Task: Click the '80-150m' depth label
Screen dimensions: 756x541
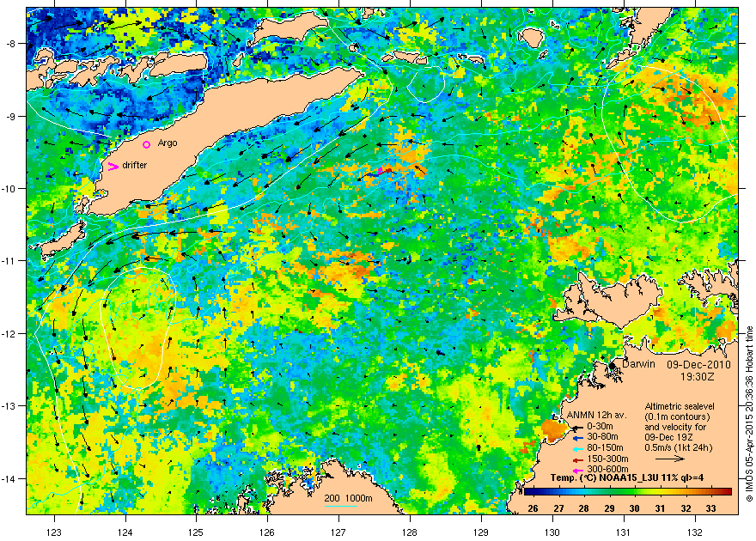Action: (605, 448)
